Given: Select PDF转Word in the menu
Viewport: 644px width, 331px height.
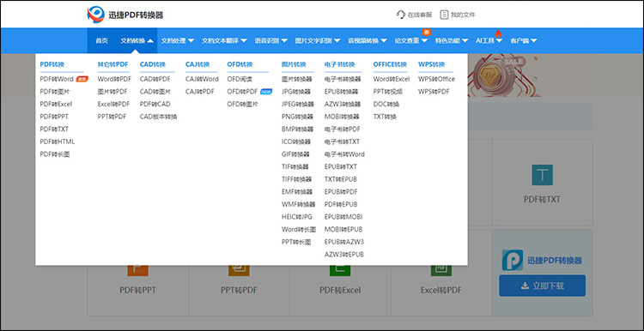Looking at the screenshot, I should (57, 79).
